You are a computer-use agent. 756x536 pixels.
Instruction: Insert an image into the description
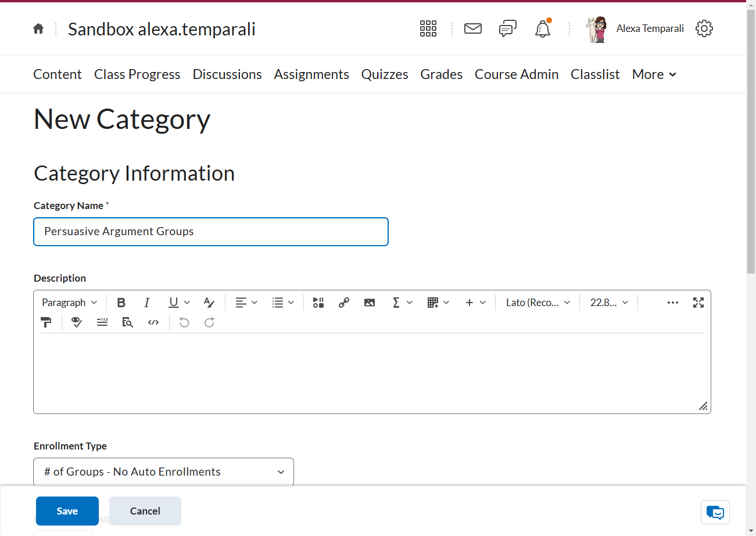[370, 303]
